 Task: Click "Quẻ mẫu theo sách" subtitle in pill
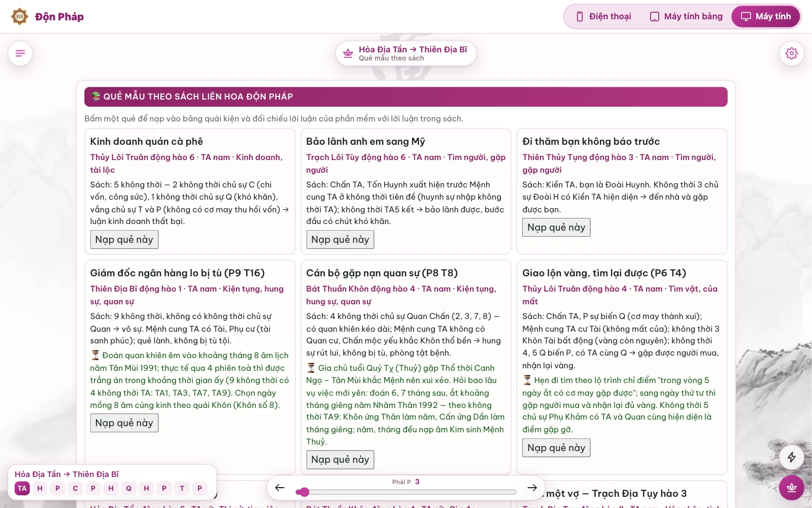click(x=391, y=58)
